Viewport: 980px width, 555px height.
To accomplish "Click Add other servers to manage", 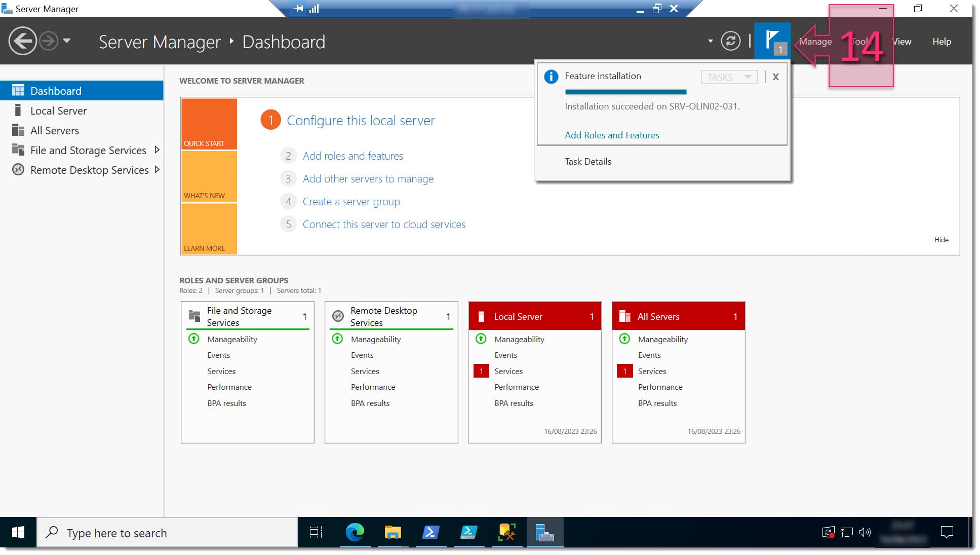I will 368,179.
